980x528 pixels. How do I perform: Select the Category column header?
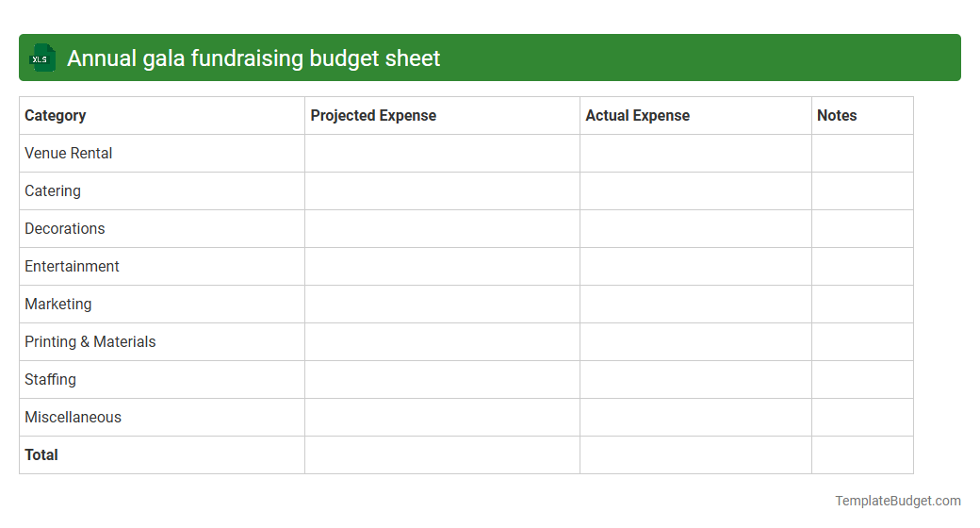pyautogui.click(x=162, y=116)
